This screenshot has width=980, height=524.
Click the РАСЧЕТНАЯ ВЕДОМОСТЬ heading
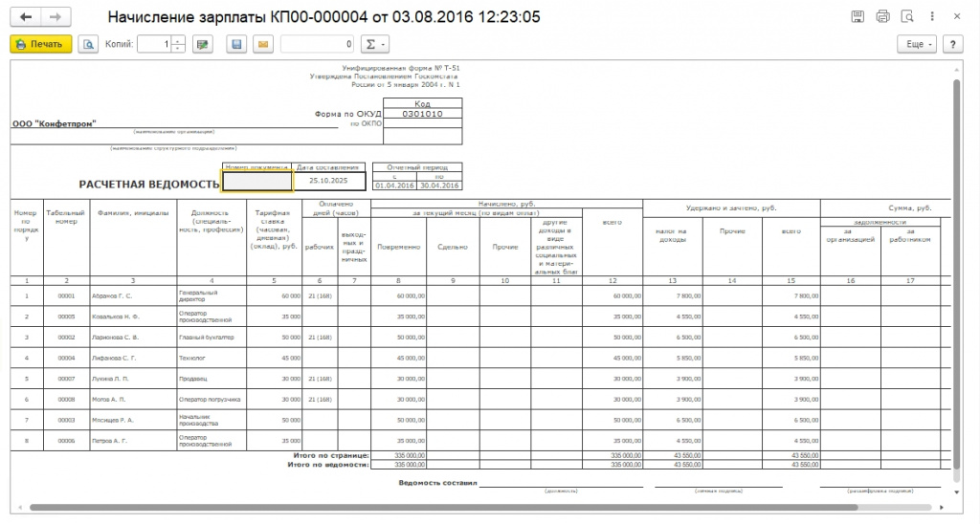tap(149, 185)
